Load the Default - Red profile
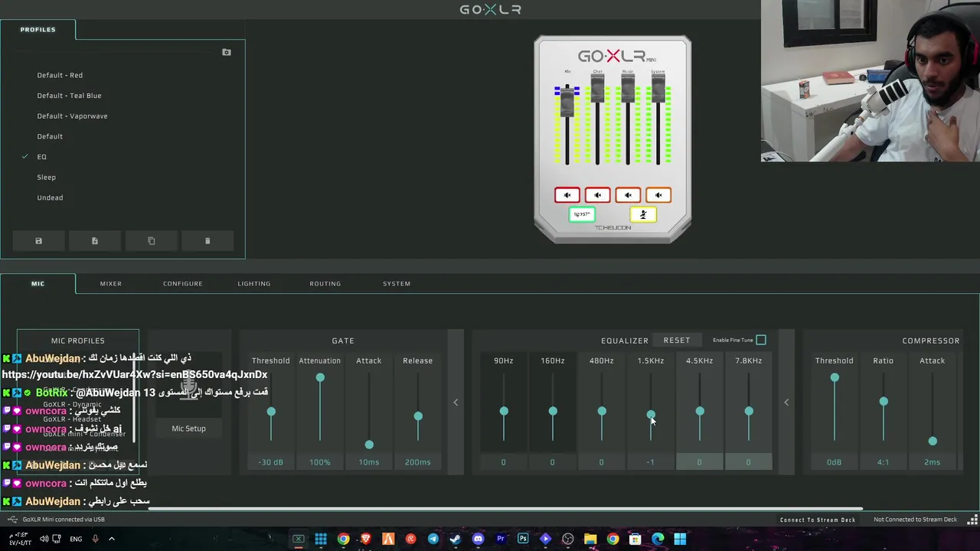This screenshot has height=551, width=980. (60, 75)
